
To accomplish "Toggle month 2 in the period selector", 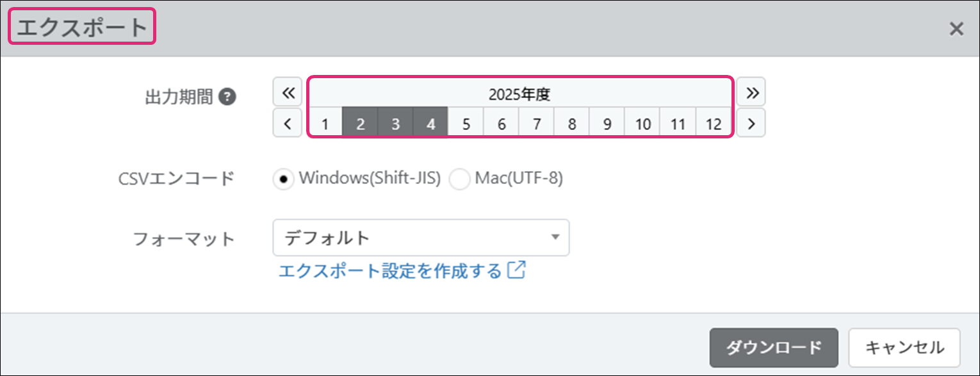I will tap(361, 124).
